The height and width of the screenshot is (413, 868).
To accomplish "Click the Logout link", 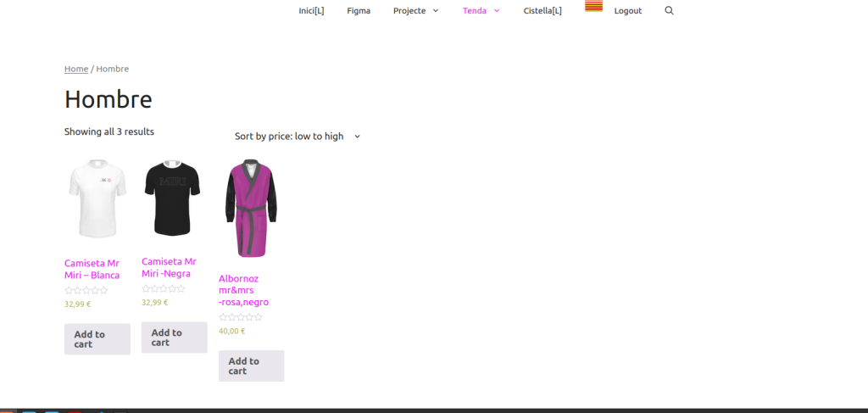I will coord(627,11).
